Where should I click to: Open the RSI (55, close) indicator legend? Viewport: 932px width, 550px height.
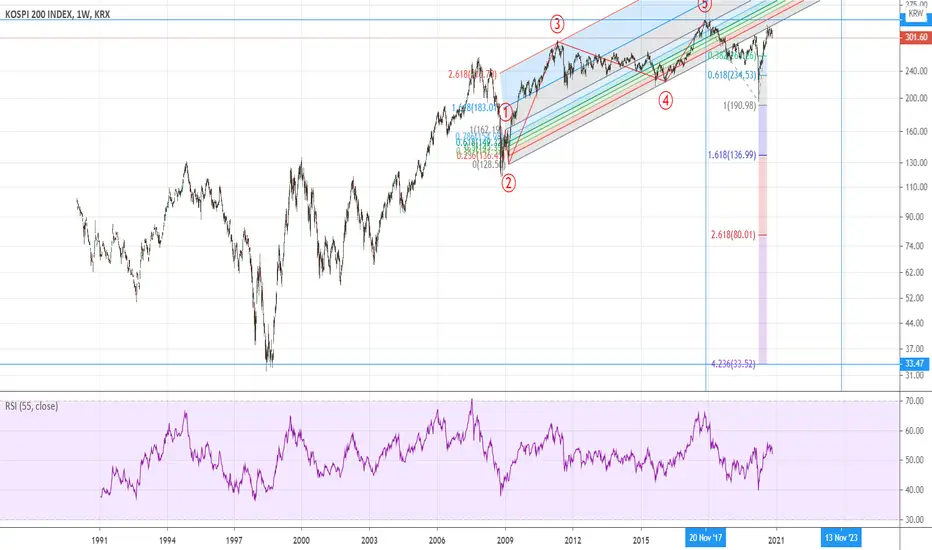click(32, 406)
